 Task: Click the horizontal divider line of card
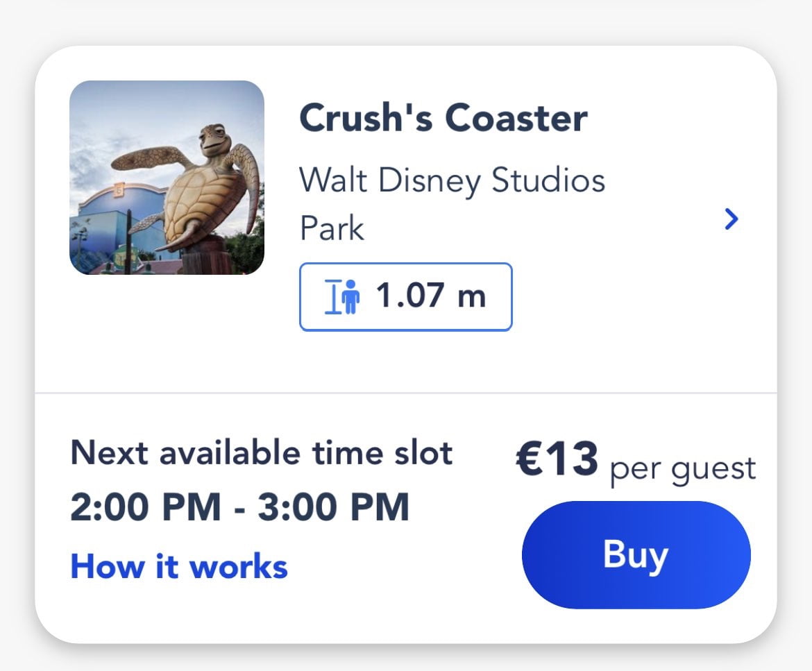pyautogui.click(x=406, y=393)
